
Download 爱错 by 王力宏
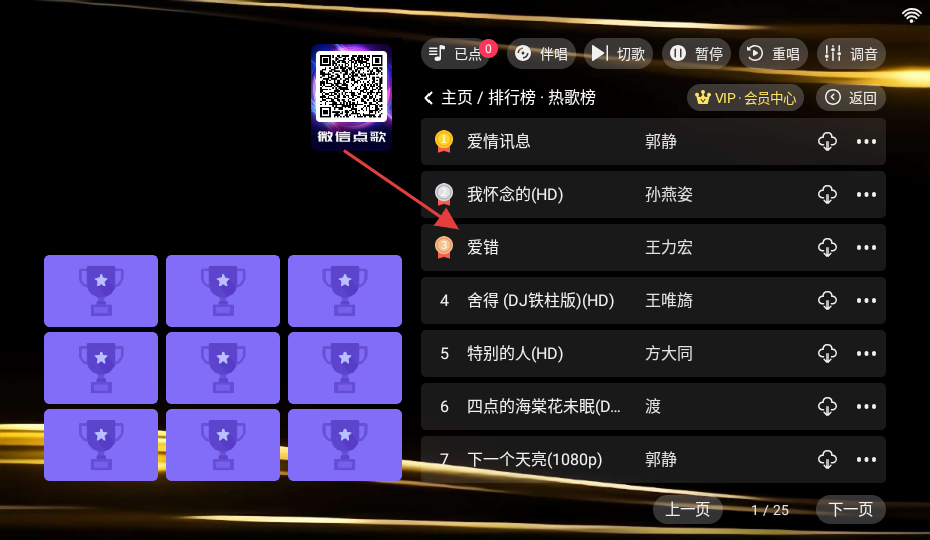(827, 247)
